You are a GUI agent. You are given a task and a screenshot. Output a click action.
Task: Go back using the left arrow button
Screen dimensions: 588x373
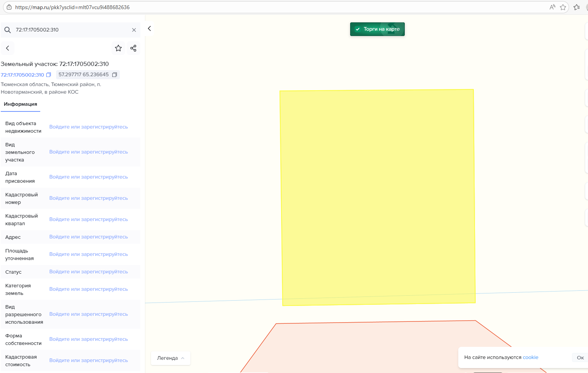click(x=8, y=48)
